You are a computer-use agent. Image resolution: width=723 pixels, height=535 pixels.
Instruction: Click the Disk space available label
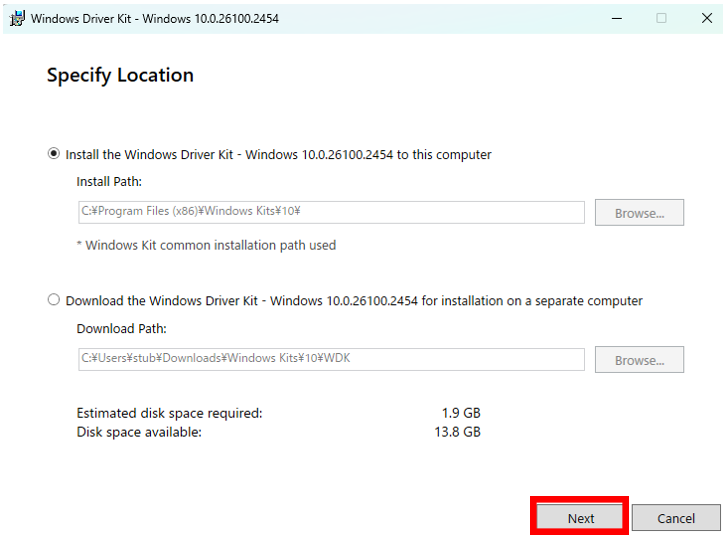pyautogui.click(x=139, y=432)
